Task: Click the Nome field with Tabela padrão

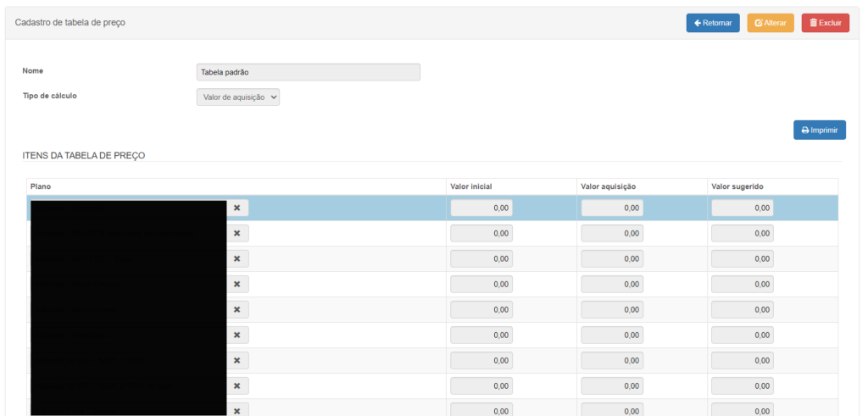Action: click(x=308, y=72)
